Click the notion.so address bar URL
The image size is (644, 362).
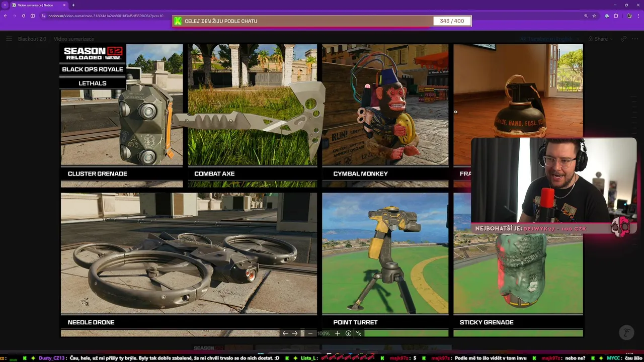[x=106, y=16]
